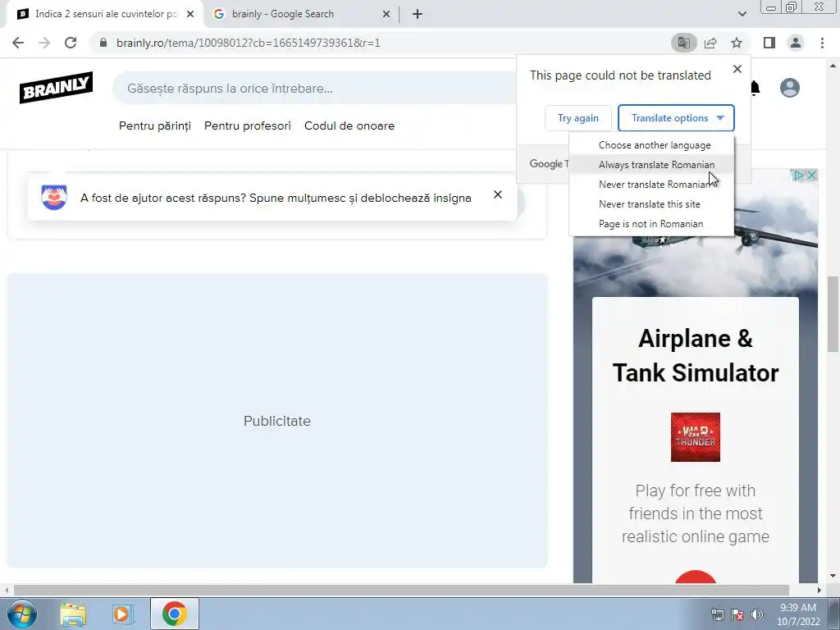Select 'Never translate this site'
Screen dimensions: 840x630
pos(651,204)
